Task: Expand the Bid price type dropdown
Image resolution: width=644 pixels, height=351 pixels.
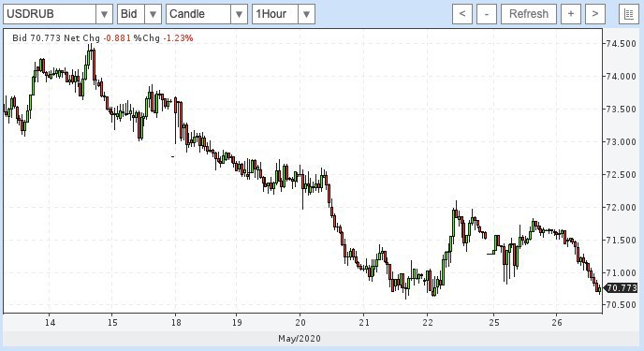Action: coord(153,14)
